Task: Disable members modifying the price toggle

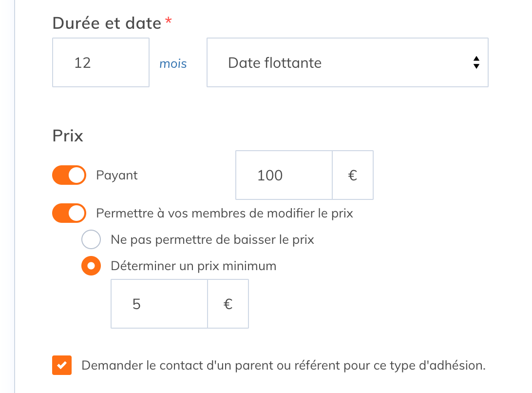Action: click(69, 213)
